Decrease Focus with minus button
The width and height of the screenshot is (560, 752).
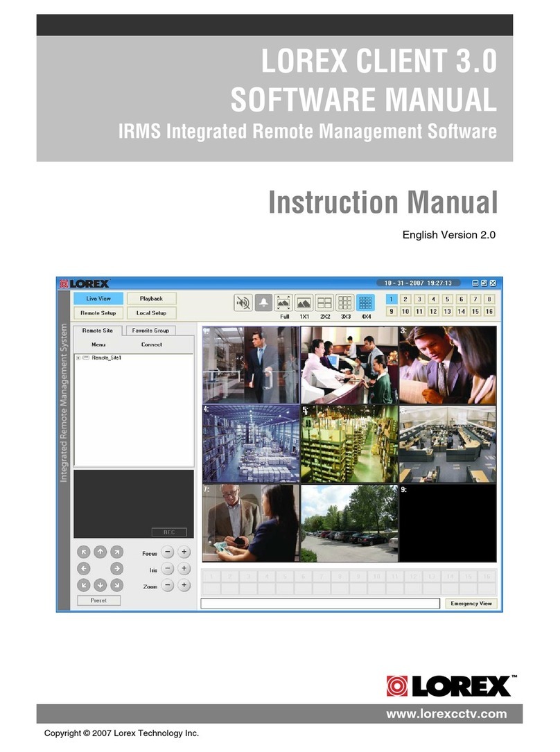click(x=167, y=552)
